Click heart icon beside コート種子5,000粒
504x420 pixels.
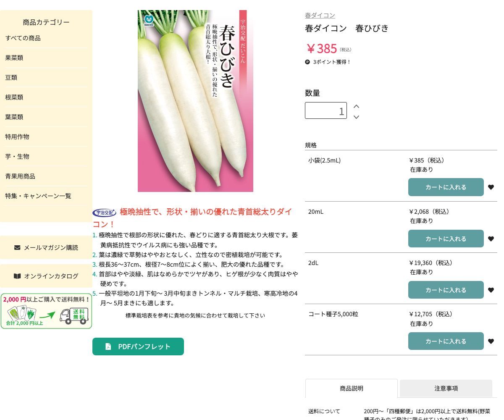point(491,341)
